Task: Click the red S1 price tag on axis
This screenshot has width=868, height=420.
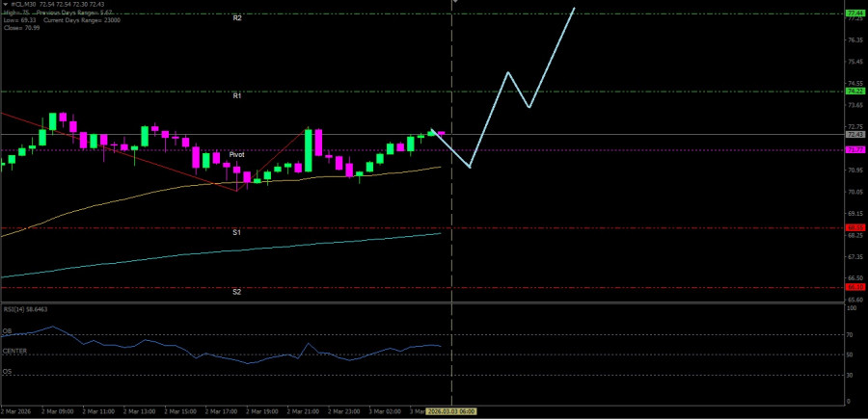Action: 854,228
